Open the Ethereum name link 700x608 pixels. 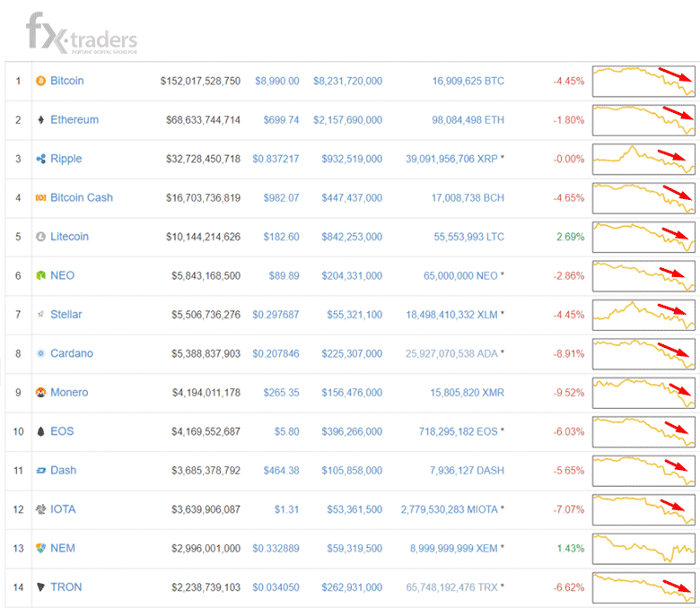[74, 119]
